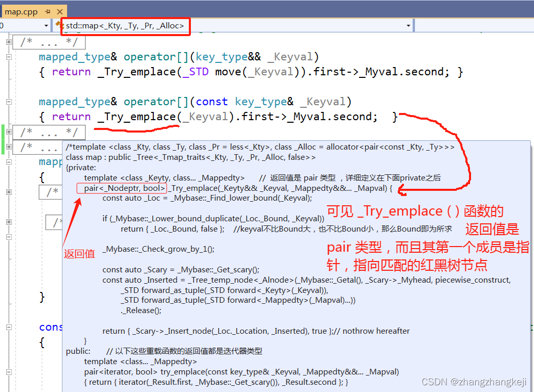534x392 pixels.
Task: Click 'key_type&&' in the first operator[] signature
Action: [x=228, y=57]
